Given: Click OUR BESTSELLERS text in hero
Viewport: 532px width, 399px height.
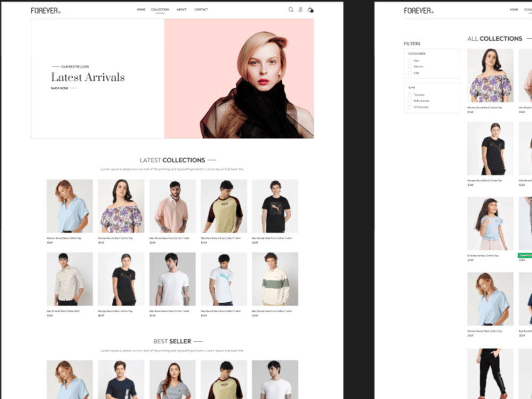Looking at the screenshot, I should click(75, 67).
